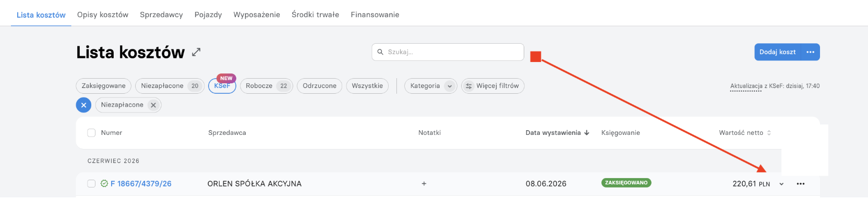Sort by Wartość netto column
Viewport: 868px width, 200px height.
(745, 133)
